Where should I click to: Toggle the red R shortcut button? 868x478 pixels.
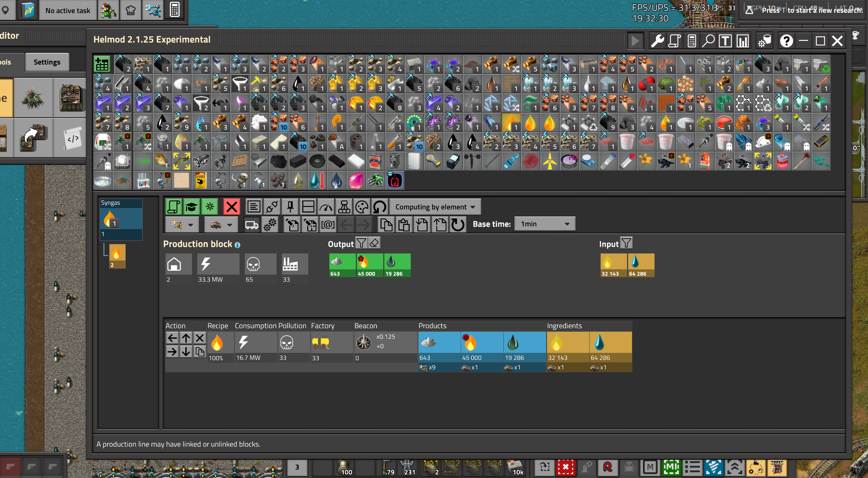(608, 467)
